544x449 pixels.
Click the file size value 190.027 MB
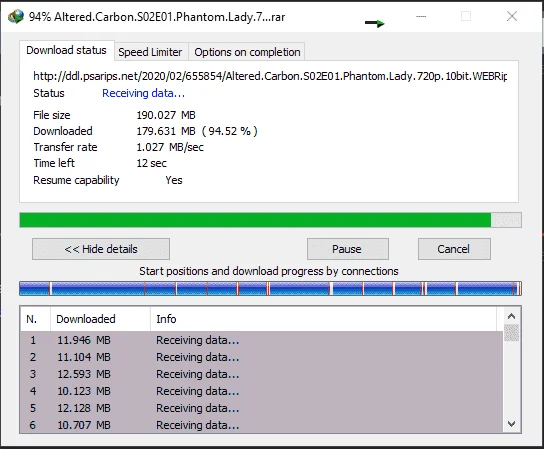[x=166, y=115]
